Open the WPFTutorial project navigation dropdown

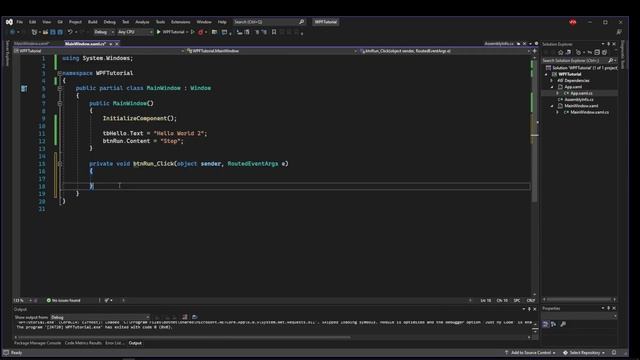(99, 51)
